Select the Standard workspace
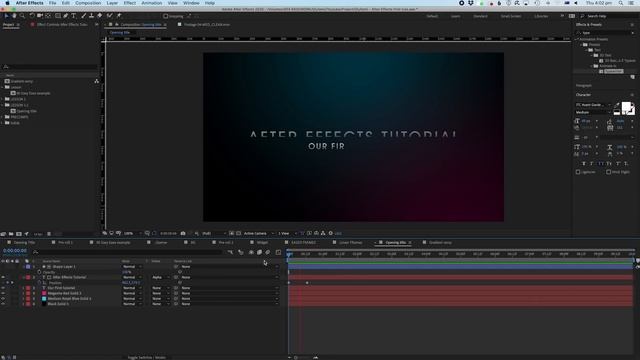This screenshot has height=360, width=640. (480, 16)
